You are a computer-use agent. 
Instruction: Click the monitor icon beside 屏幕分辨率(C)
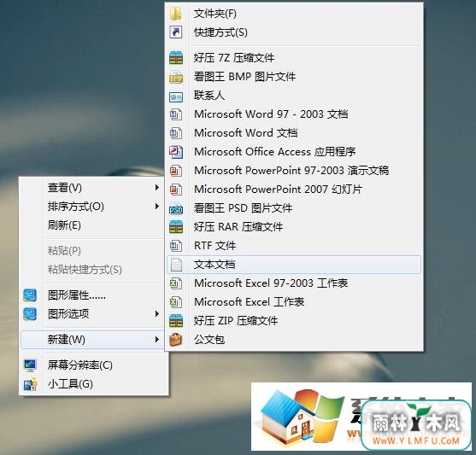(30, 365)
